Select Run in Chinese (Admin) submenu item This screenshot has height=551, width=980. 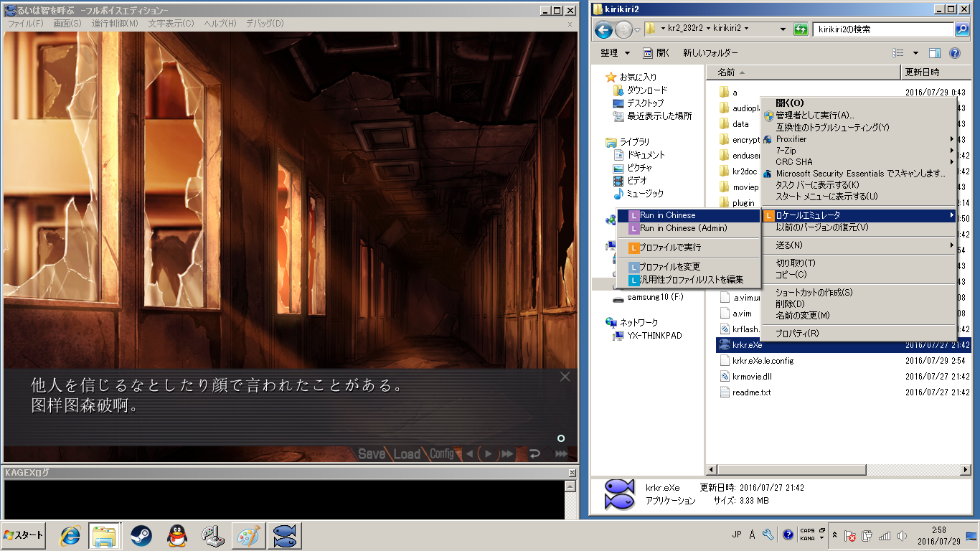[683, 228]
